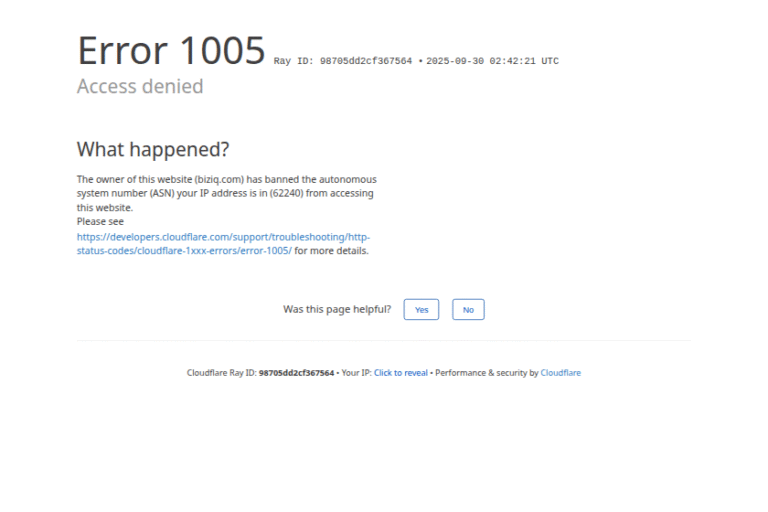Click the Please see text above the link
Screen dimensions: 768x512
click(100, 222)
